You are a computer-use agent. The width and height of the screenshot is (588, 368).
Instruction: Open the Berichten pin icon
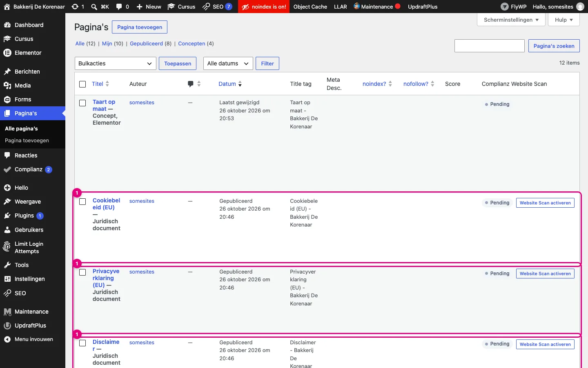[7, 72]
